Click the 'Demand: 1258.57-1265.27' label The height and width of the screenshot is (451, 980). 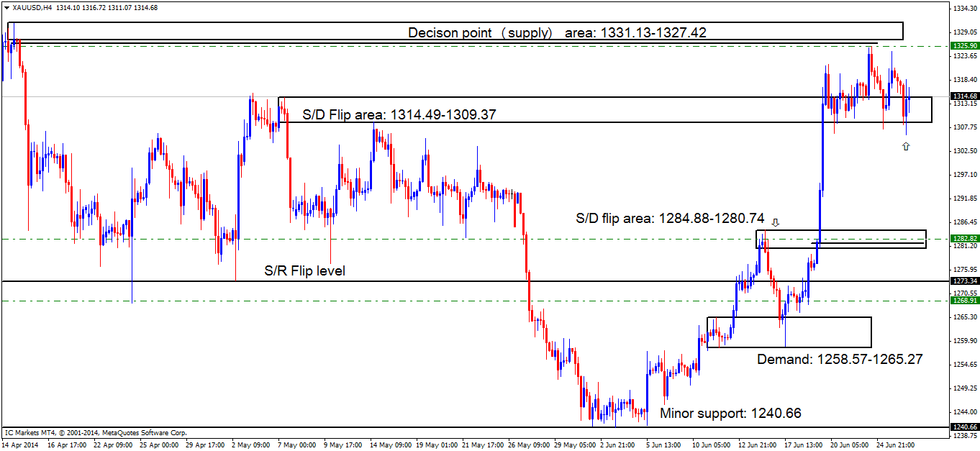840,358
